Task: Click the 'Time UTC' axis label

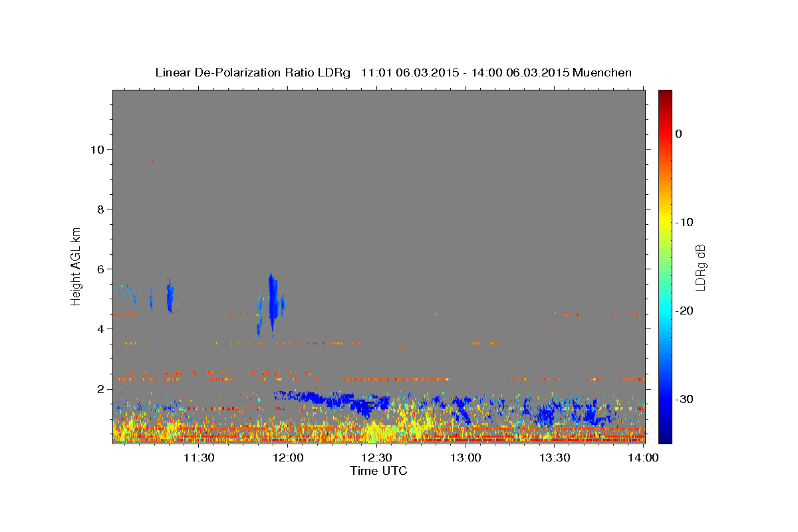Action: click(x=378, y=471)
